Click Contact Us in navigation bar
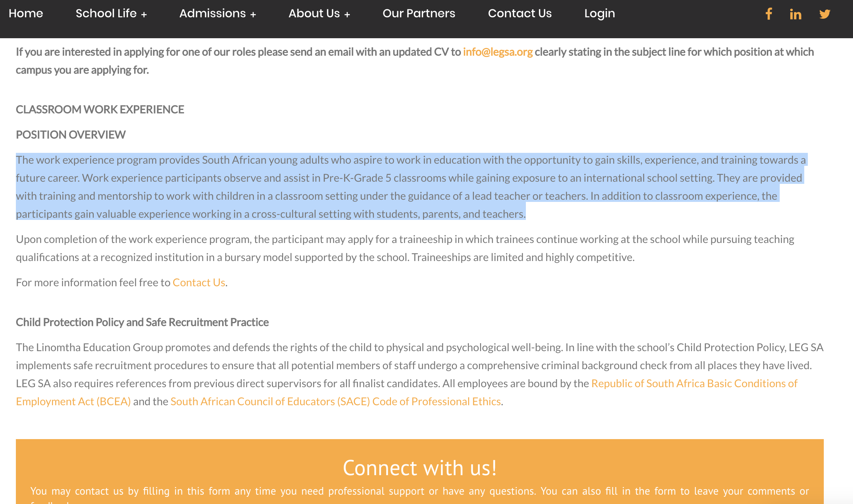 (519, 13)
